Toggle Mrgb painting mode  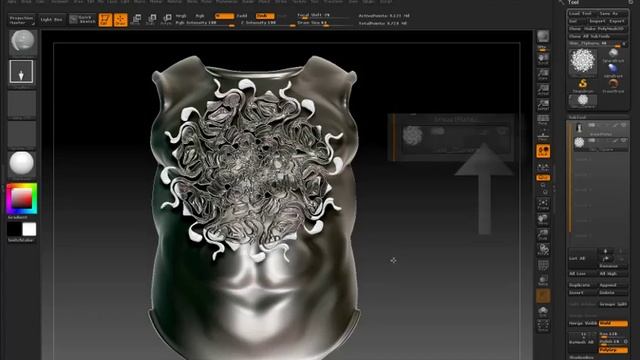click(181, 16)
